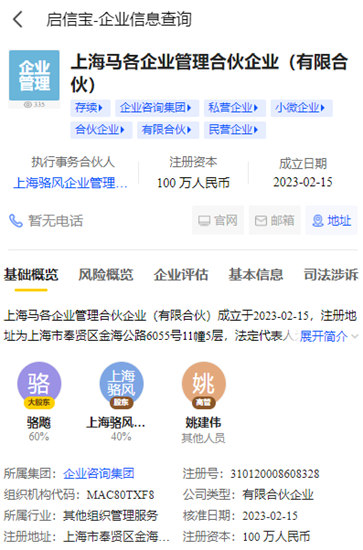
Task: Click the 官网 website button
Action: 218,221
